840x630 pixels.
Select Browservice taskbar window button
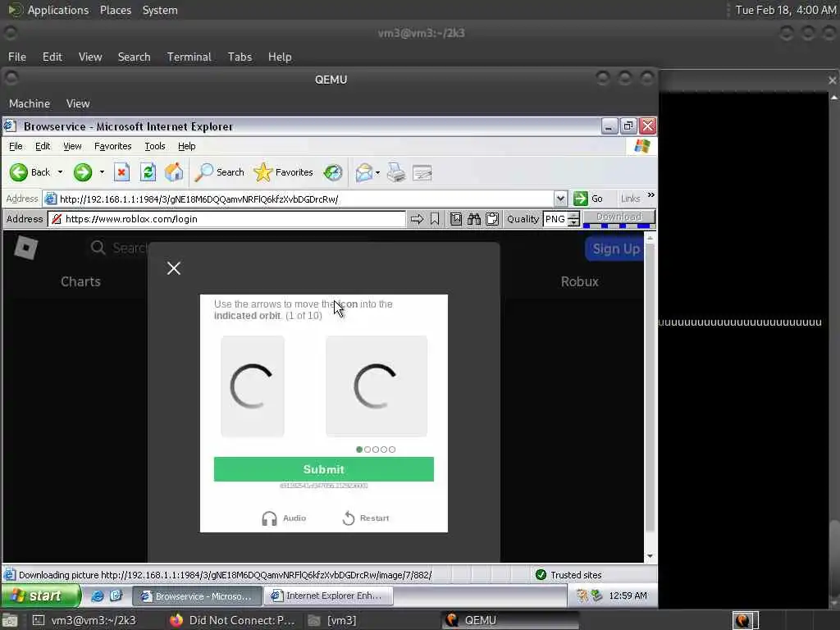pyautogui.click(x=197, y=596)
